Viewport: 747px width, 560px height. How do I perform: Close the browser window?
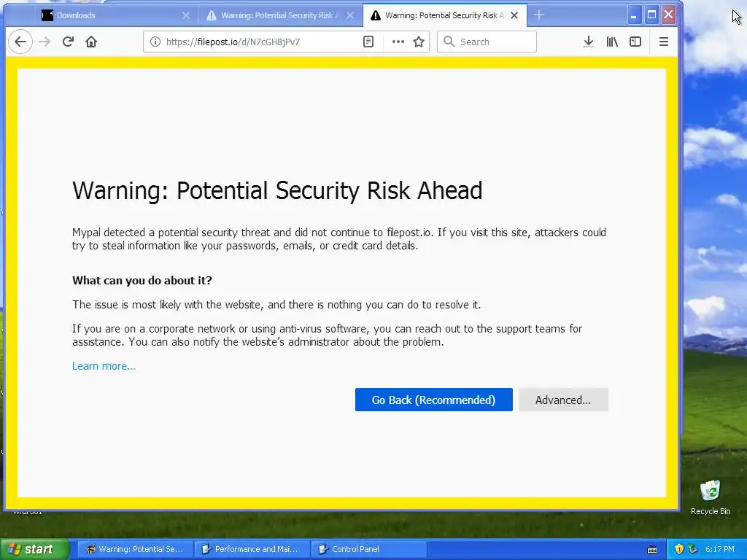click(669, 15)
